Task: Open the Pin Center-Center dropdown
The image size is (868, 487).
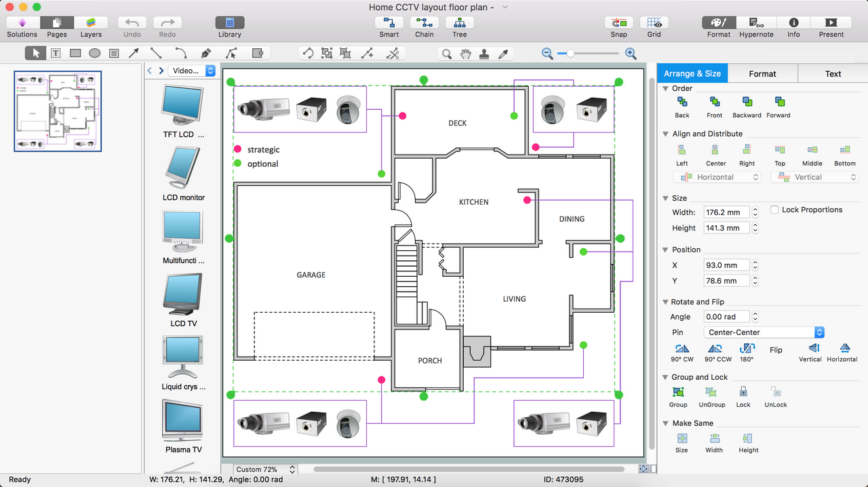Action: (763, 332)
